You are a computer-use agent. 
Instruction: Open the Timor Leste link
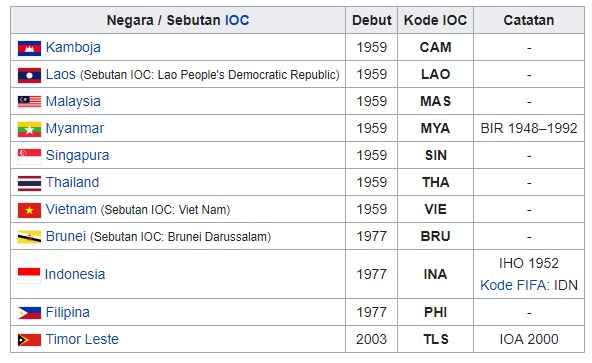tap(82, 339)
